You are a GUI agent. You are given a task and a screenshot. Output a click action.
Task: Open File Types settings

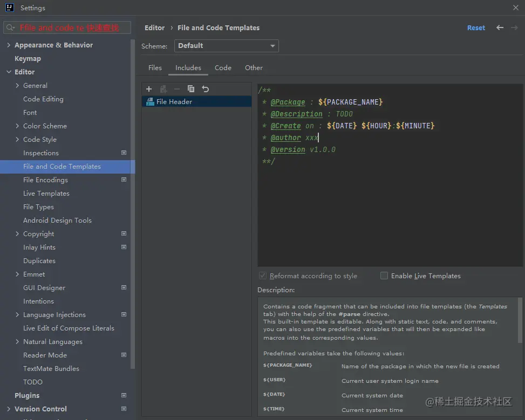[38, 207]
